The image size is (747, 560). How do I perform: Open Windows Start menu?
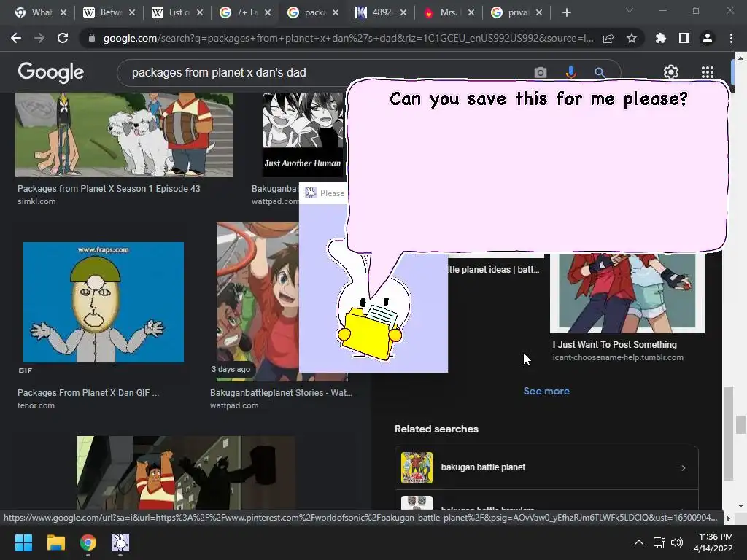pos(23,542)
